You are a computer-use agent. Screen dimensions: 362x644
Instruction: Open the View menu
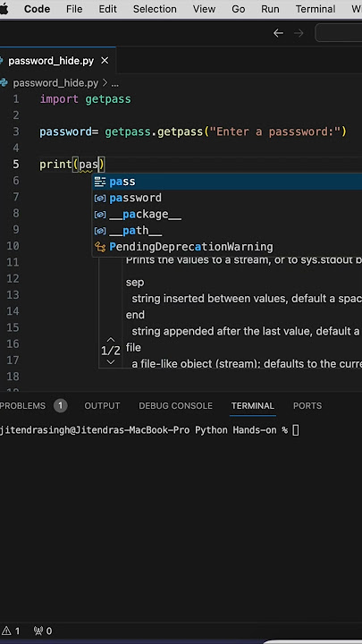click(x=204, y=9)
